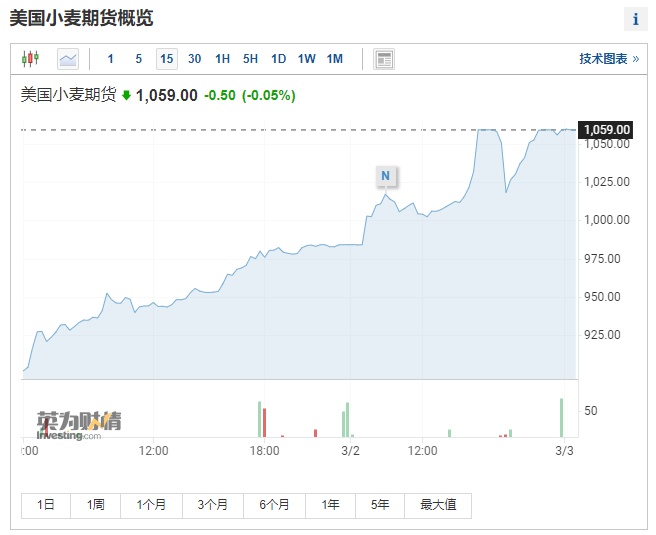The height and width of the screenshot is (535, 656).
Task: Click the N news marker on chart
Action: pyautogui.click(x=386, y=176)
